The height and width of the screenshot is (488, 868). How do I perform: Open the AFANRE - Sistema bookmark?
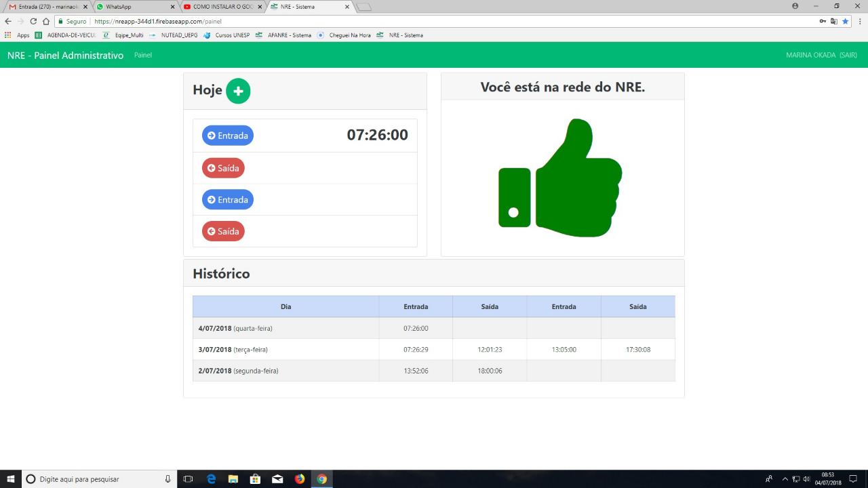(x=283, y=35)
